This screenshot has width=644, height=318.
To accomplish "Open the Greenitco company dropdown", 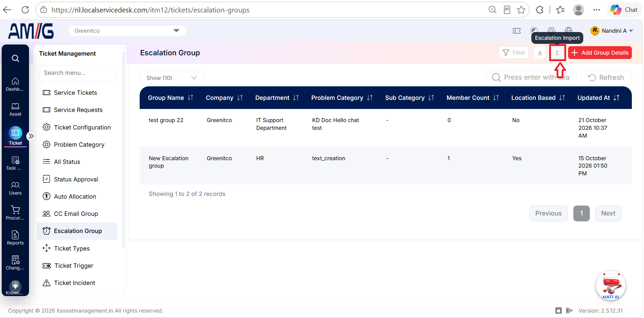I will [x=127, y=31].
